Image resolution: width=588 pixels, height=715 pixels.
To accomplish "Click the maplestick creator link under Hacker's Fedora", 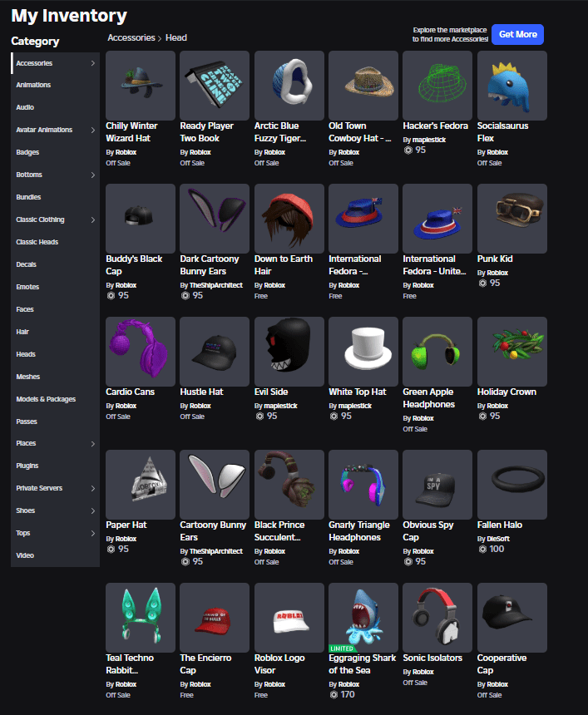I will (x=429, y=140).
